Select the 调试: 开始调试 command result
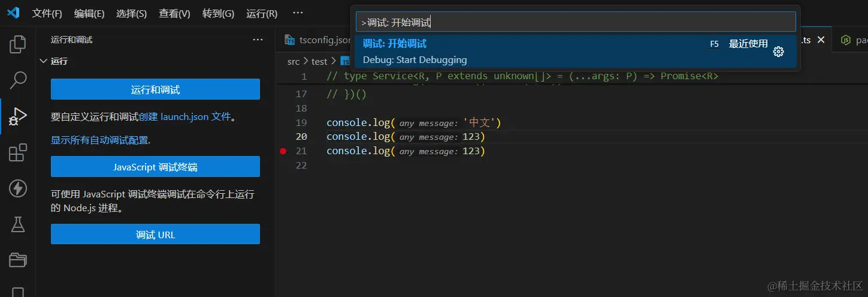This screenshot has width=868, height=297. (576, 52)
